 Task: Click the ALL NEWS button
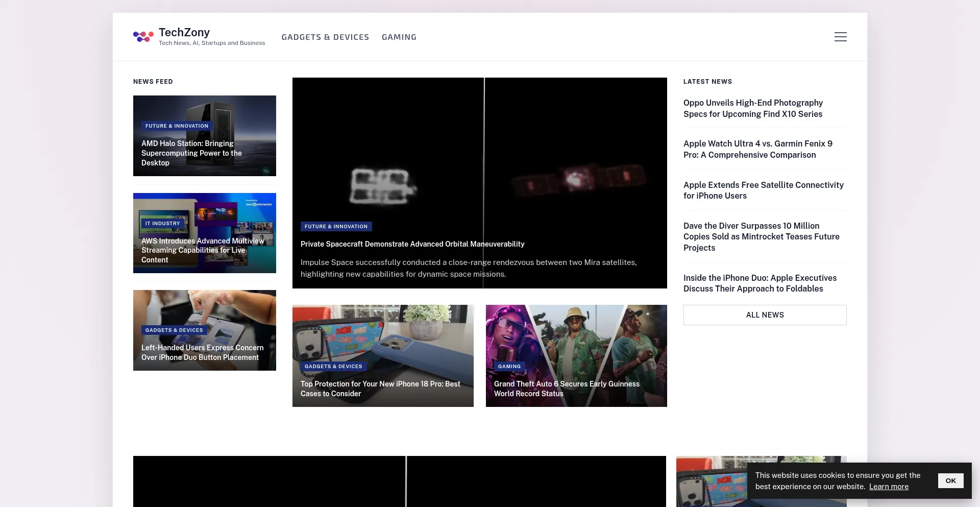pyautogui.click(x=765, y=315)
